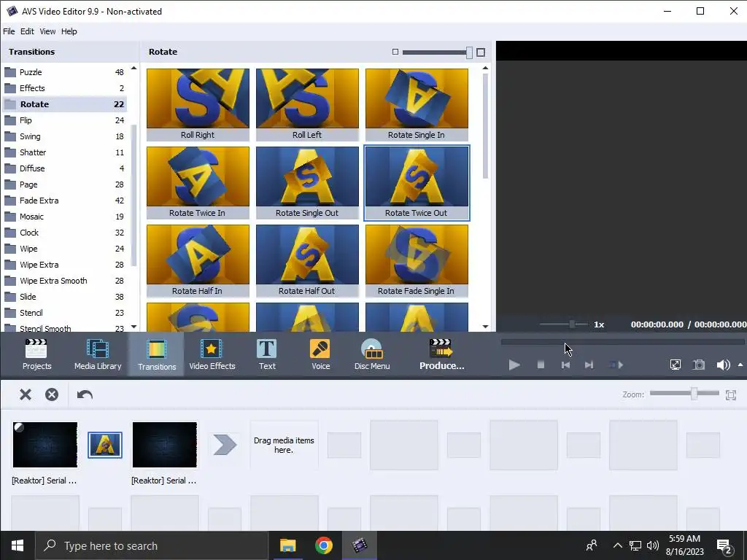Select the Swing transitions folder
The image size is (747, 560).
coord(64,136)
